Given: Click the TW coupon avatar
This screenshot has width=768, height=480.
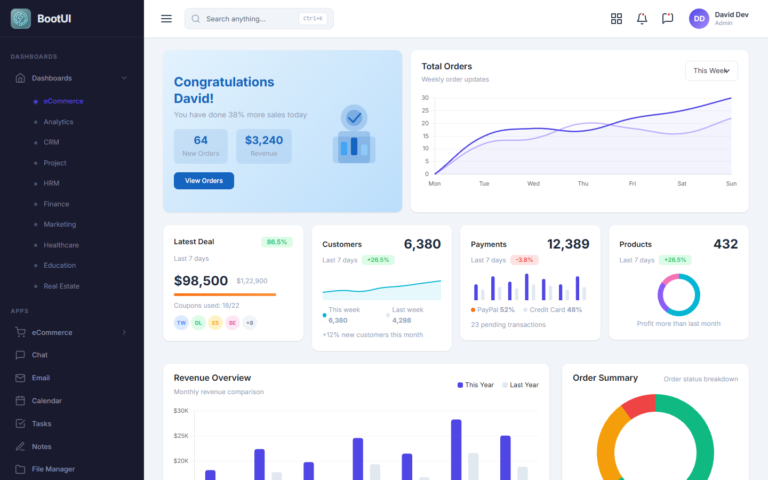Looking at the screenshot, I should [x=181, y=323].
